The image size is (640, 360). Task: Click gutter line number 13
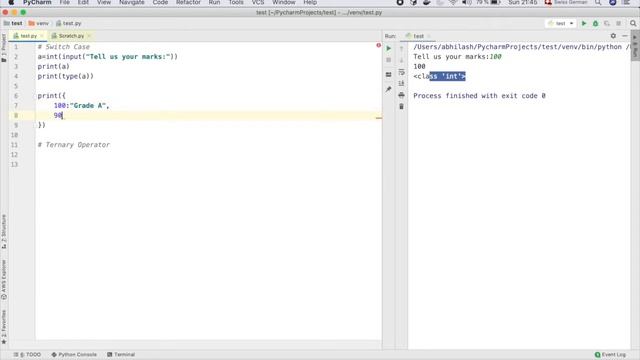(14, 164)
